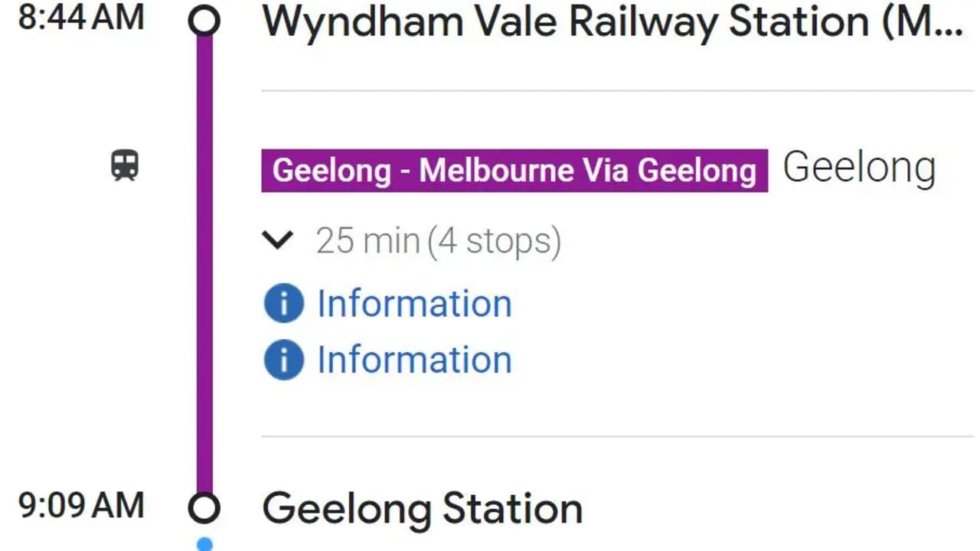Expand the stops list chevron arrow

pos(277,241)
